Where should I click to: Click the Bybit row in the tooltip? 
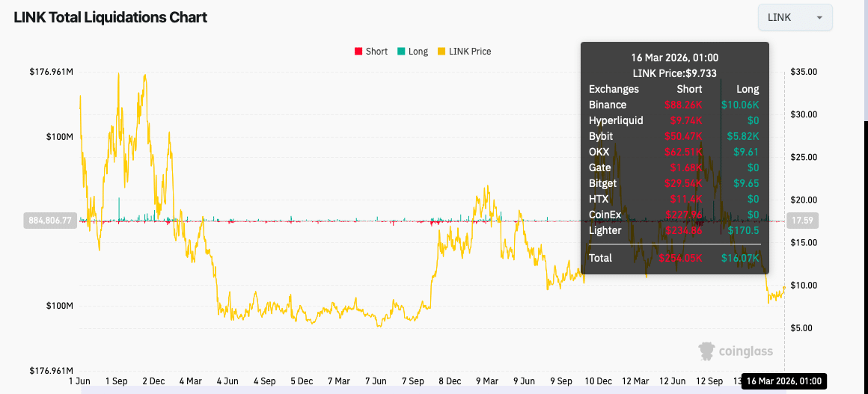click(x=673, y=135)
